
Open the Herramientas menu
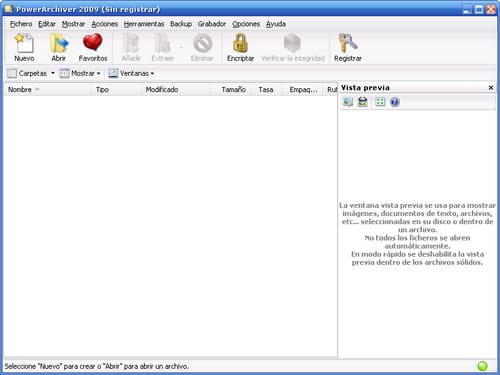coord(144,24)
